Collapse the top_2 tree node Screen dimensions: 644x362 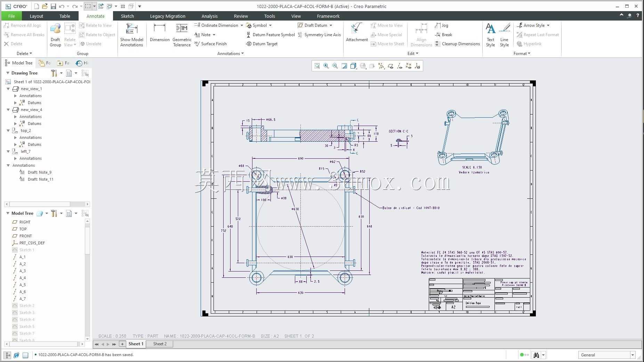tap(8, 131)
